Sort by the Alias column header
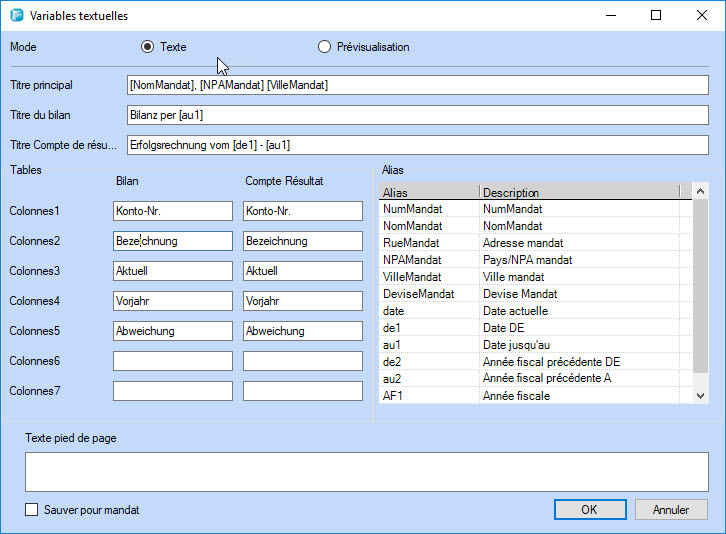 (428, 192)
